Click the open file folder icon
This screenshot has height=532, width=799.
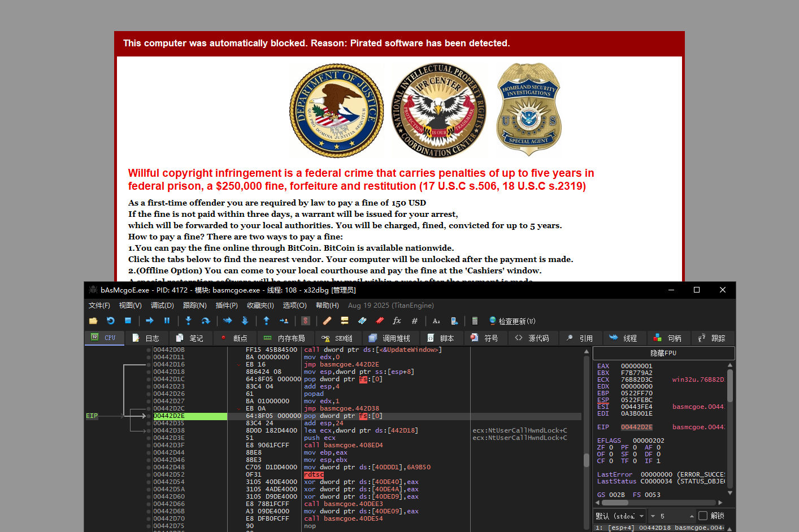coord(93,321)
